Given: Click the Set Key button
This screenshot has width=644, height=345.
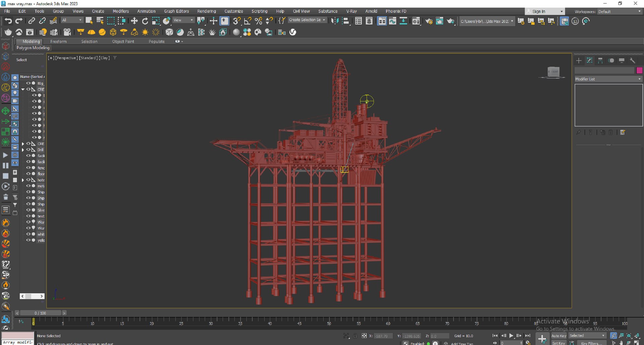Looking at the screenshot, I should click(x=559, y=343).
